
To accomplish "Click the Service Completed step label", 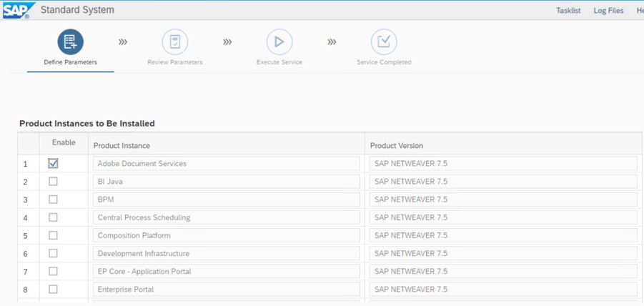I will pos(384,62).
